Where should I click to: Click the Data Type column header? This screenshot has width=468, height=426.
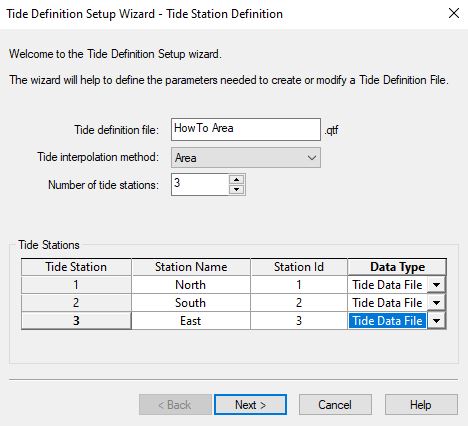(x=397, y=267)
